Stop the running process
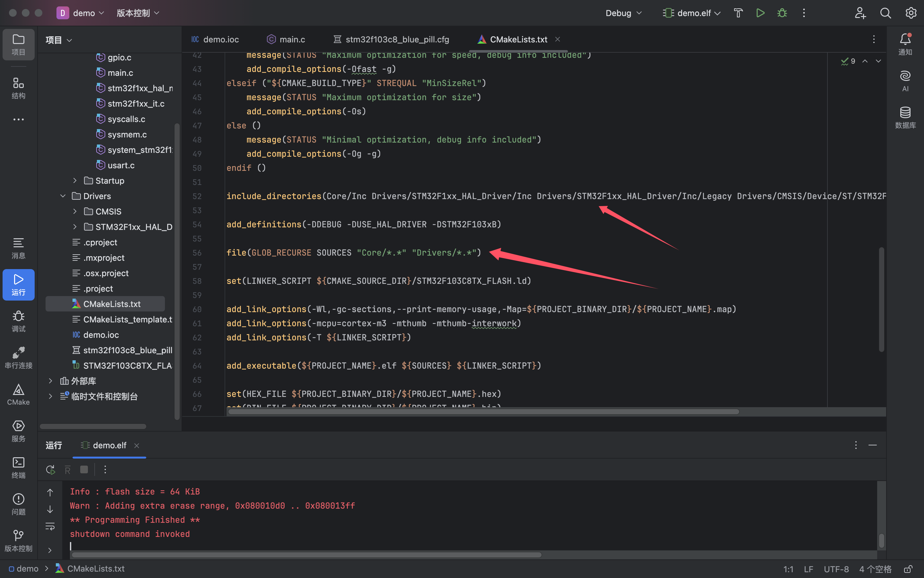Screen dimensions: 924x578 point(84,469)
